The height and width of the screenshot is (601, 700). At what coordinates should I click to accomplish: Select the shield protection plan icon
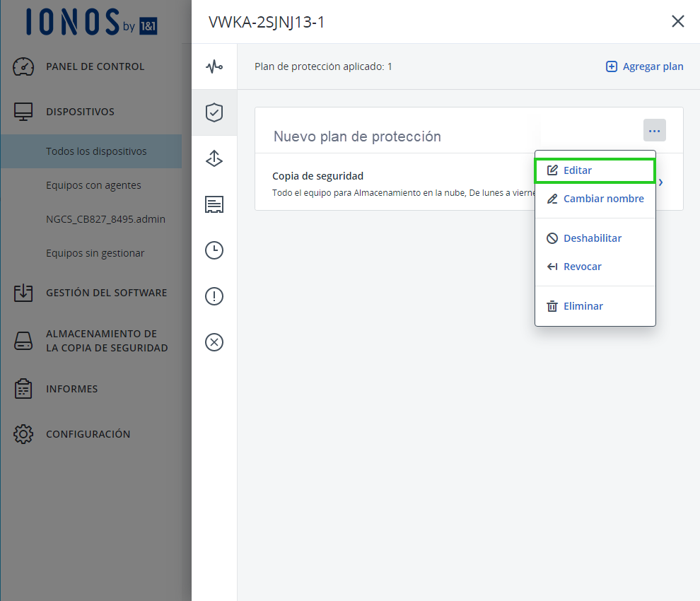click(214, 112)
